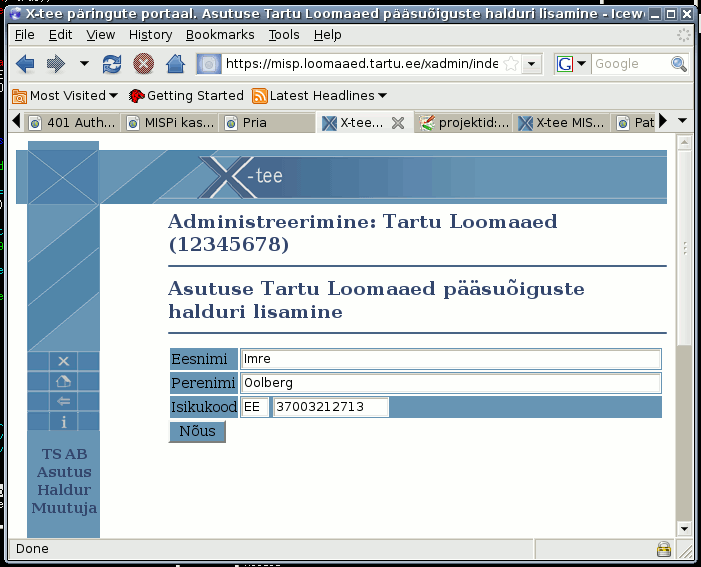Viewport: 701px width, 567px height.
Task: Click the search magnifier icon
Action: [x=679, y=64]
